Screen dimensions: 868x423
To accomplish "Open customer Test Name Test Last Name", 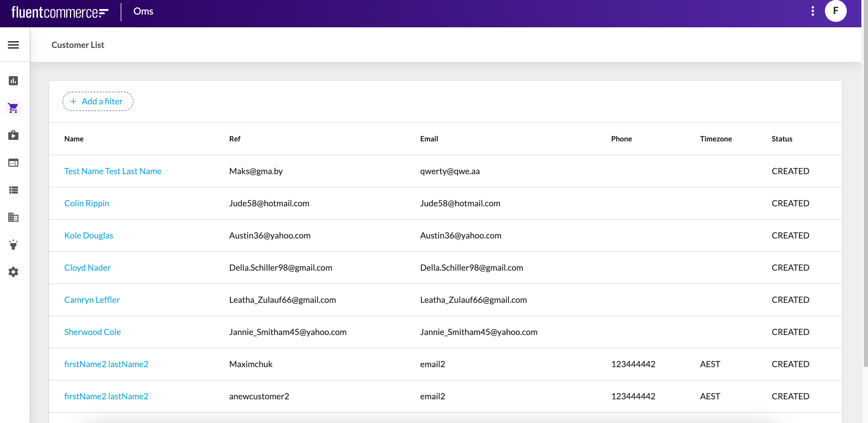I will point(113,171).
